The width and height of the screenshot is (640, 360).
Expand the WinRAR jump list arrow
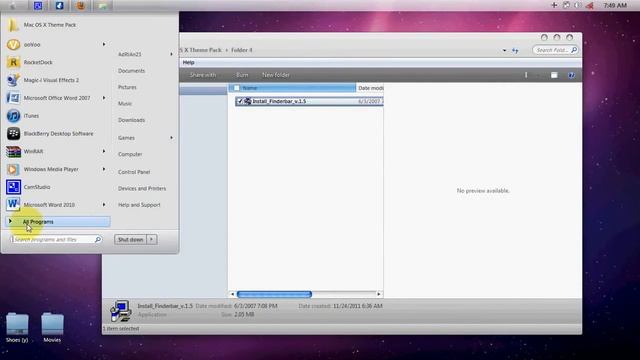tap(104, 151)
